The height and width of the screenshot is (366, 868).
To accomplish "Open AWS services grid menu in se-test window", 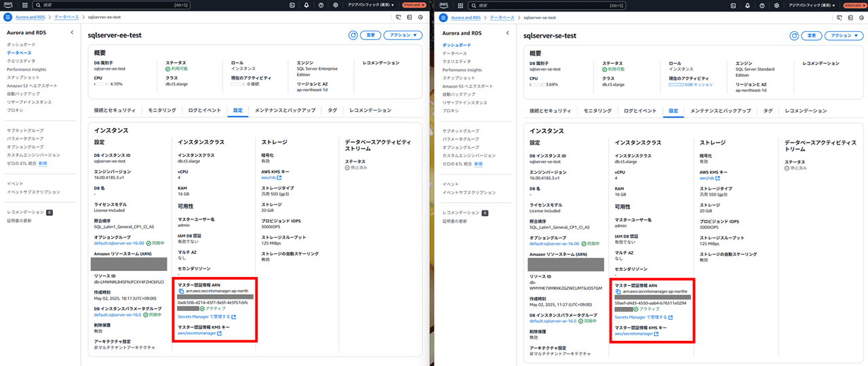I will click(460, 5).
